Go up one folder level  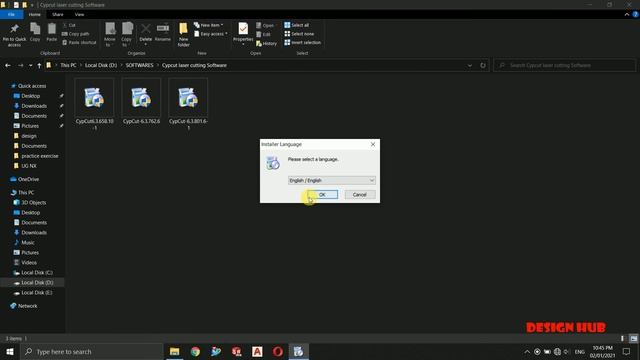tap(39, 65)
